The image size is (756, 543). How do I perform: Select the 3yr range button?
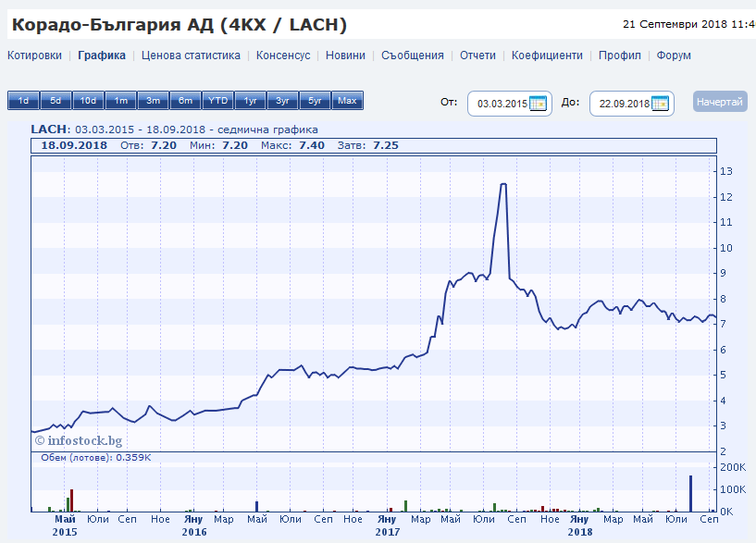tap(282, 101)
